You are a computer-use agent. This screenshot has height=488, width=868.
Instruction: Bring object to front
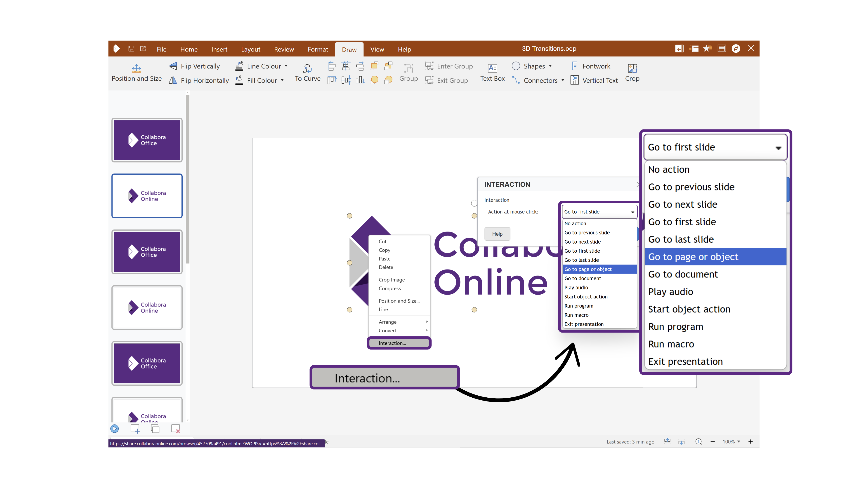click(374, 66)
